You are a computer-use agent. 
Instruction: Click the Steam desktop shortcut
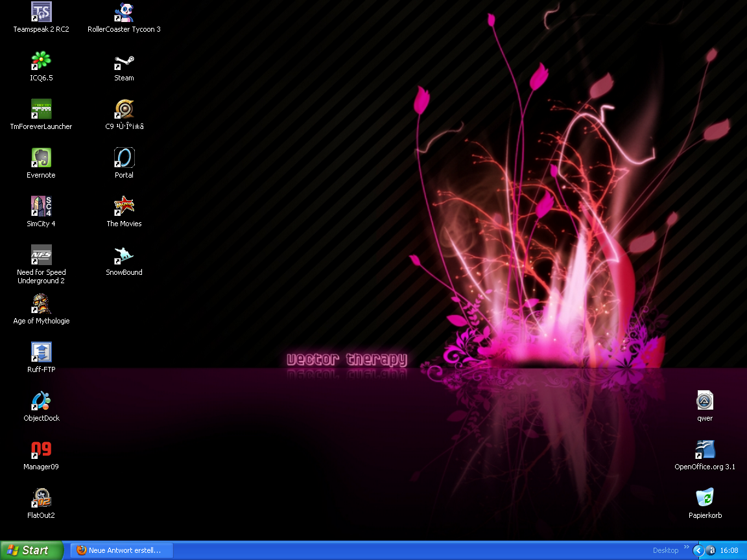pos(124,61)
